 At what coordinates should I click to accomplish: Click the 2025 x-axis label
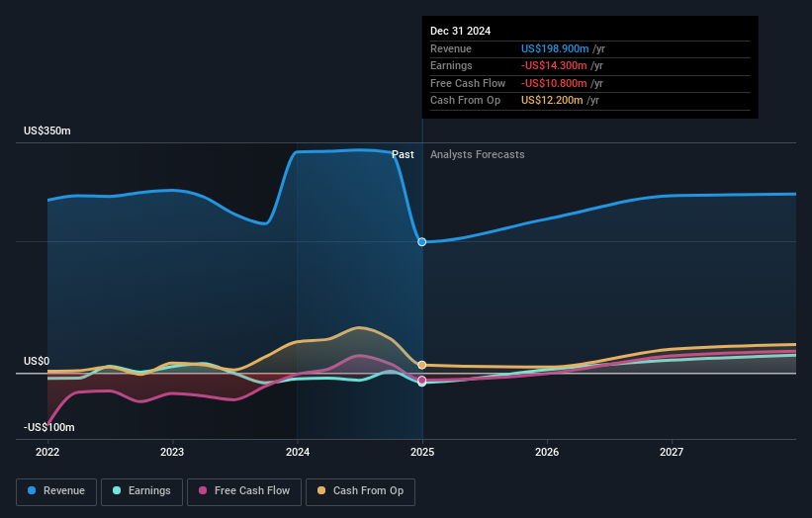(422, 452)
